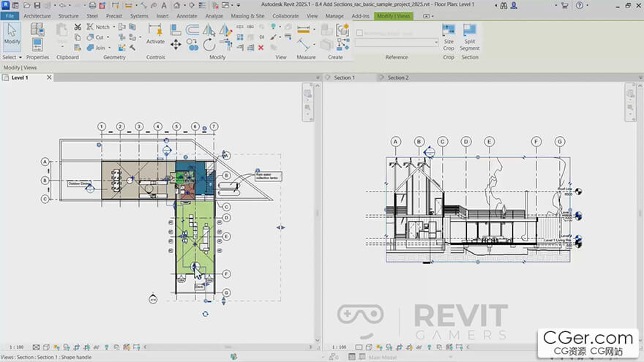The image size is (644, 362).
Task: Click the Print icon in quick access toolbar
Action: tap(92, 5)
